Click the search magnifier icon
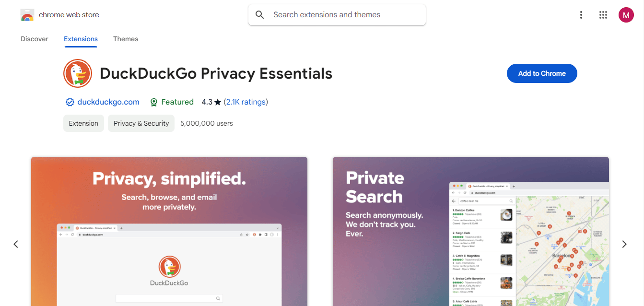This screenshot has width=644, height=306. click(259, 14)
